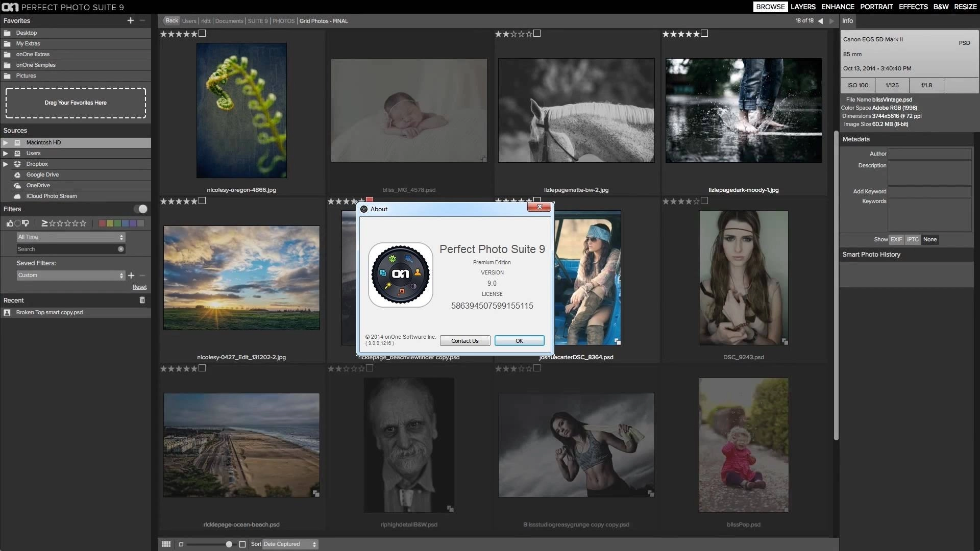Go to previous photo with left arrow
The width and height of the screenshot is (980, 551).
pyautogui.click(x=820, y=21)
